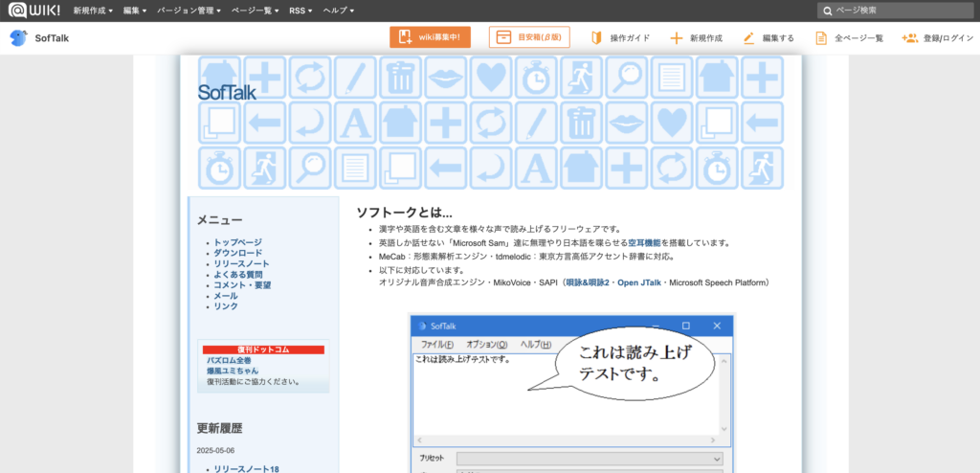Open the 目安箱(β版) button
Image resolution: width=980 pixels, height=473 pixels.
pos(529,37)
